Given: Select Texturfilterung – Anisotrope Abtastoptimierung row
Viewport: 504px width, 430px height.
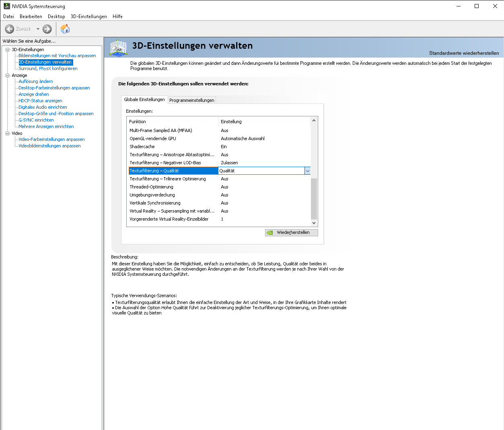Looking at the screenshot, I should (219, 155).
